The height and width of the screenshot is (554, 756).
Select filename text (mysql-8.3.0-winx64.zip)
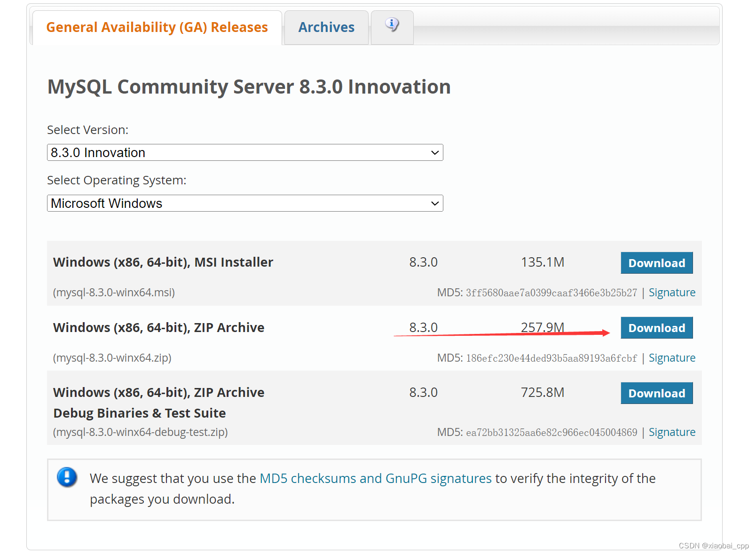pyautogui.click(x=112, y=358)
